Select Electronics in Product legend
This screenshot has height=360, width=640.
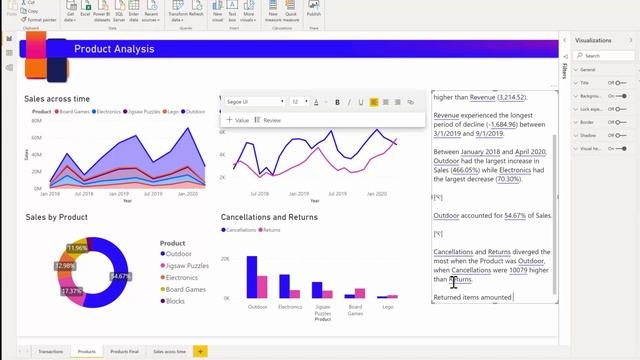click(x=179, y=278)
